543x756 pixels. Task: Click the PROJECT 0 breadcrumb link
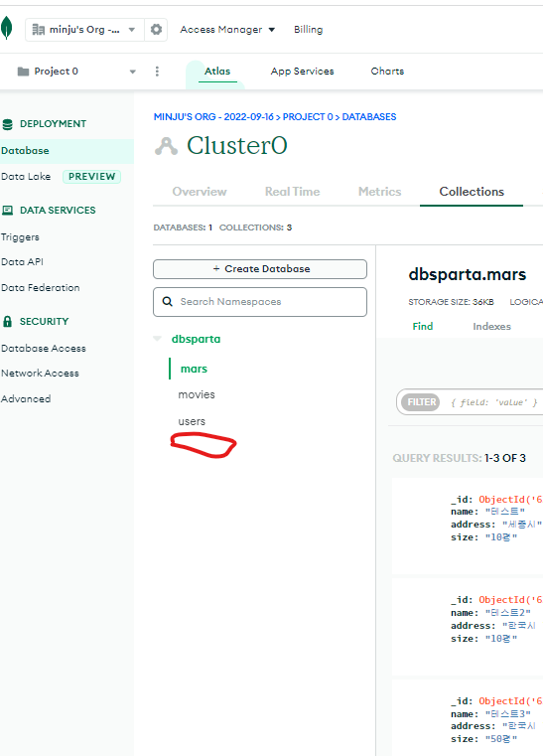tap(308, 116)
